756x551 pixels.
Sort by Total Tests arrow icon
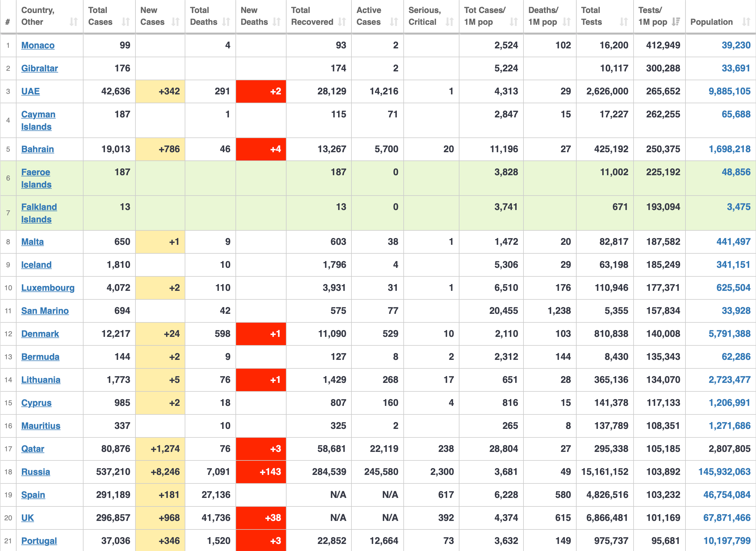(x=624, y=22)
